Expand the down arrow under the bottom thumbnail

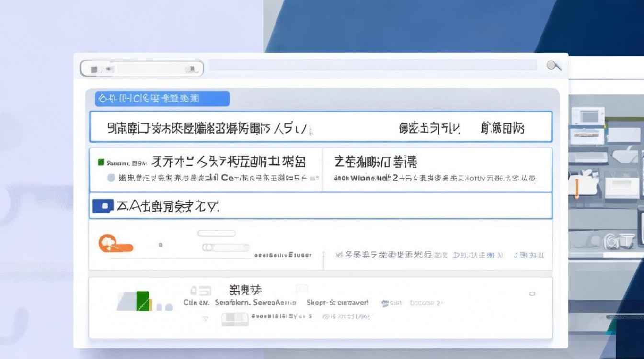(206, 318)
